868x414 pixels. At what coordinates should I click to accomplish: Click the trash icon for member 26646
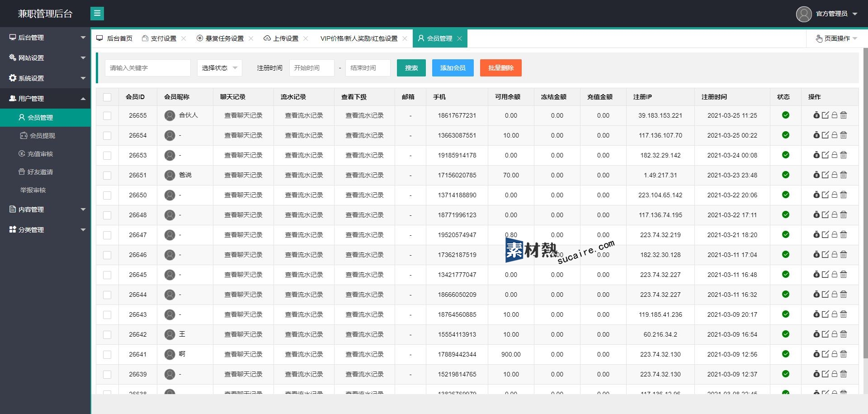tap(844, 255)
